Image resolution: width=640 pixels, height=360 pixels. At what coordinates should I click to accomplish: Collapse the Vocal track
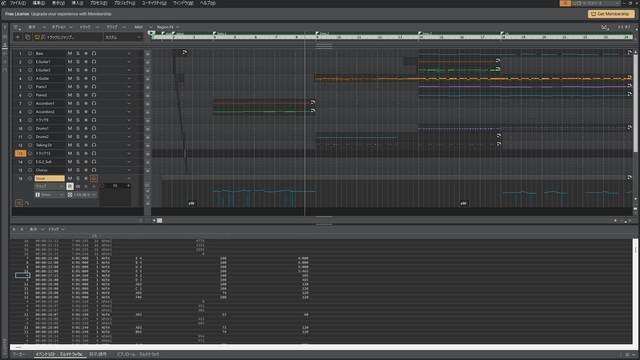(129, 178)
